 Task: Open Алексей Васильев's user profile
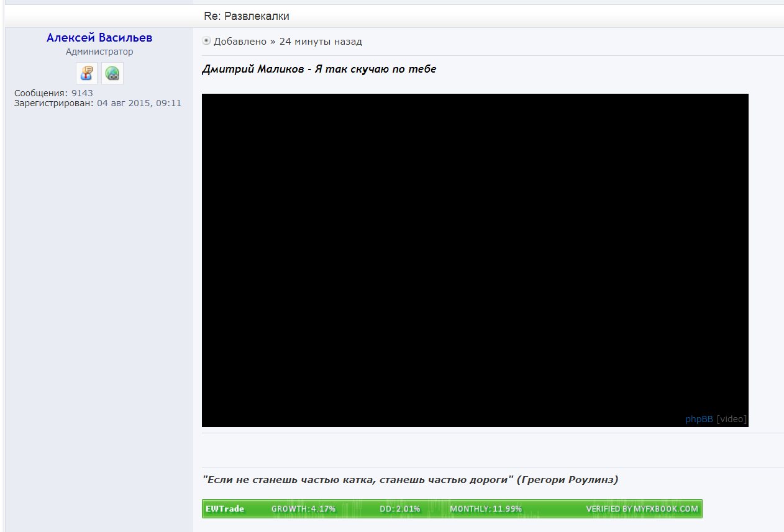99,38
